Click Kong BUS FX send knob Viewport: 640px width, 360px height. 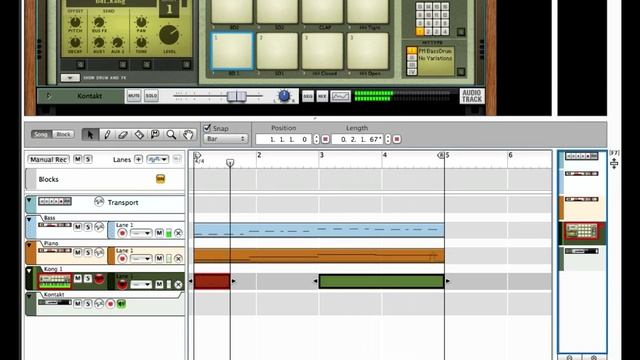tap(99, 22)
